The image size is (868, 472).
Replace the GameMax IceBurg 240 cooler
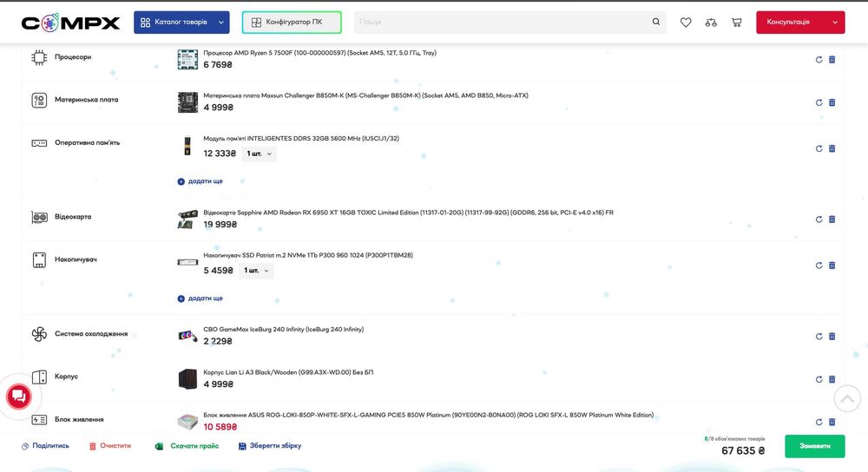[819, 336]
